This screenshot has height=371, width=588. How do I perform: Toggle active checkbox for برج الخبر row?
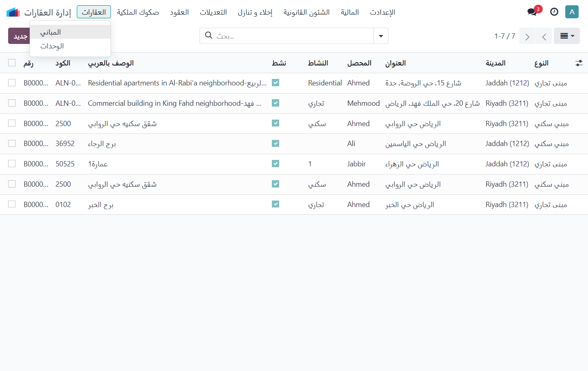[x=276, y=204]
